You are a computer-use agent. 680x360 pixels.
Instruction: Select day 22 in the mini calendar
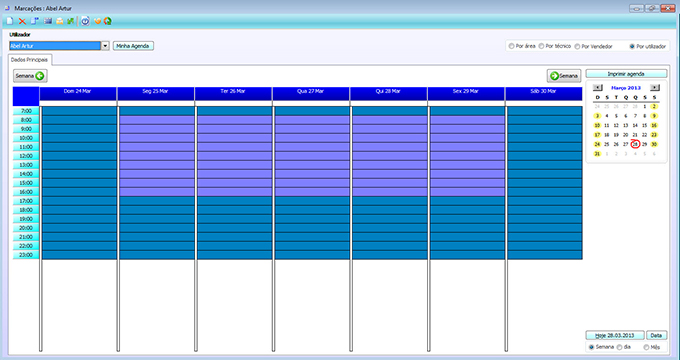(x=644, y=135)
